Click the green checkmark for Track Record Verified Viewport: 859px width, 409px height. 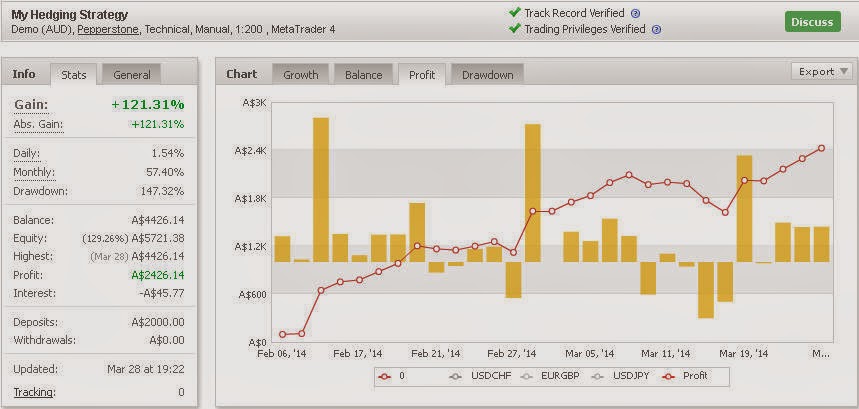coord(514,12)
